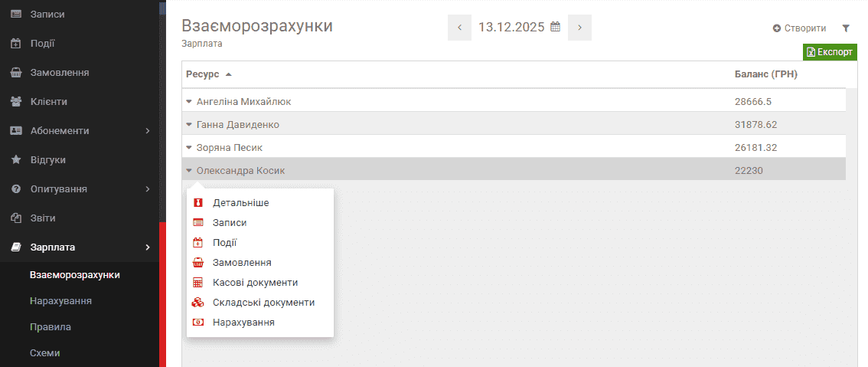
Task: Click the Клієнти people icon in sidebar
Action: [15, 102]
